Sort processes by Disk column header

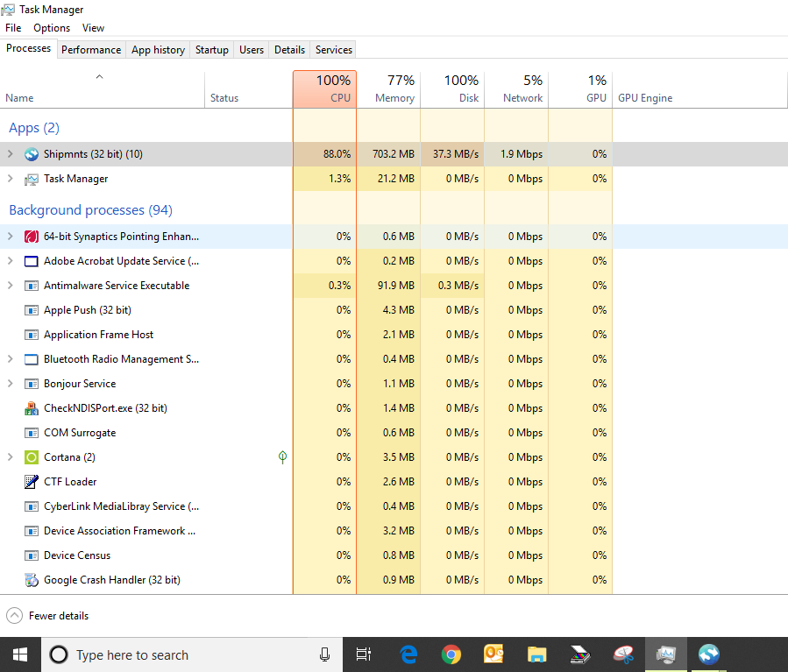[x=452, y=88]
